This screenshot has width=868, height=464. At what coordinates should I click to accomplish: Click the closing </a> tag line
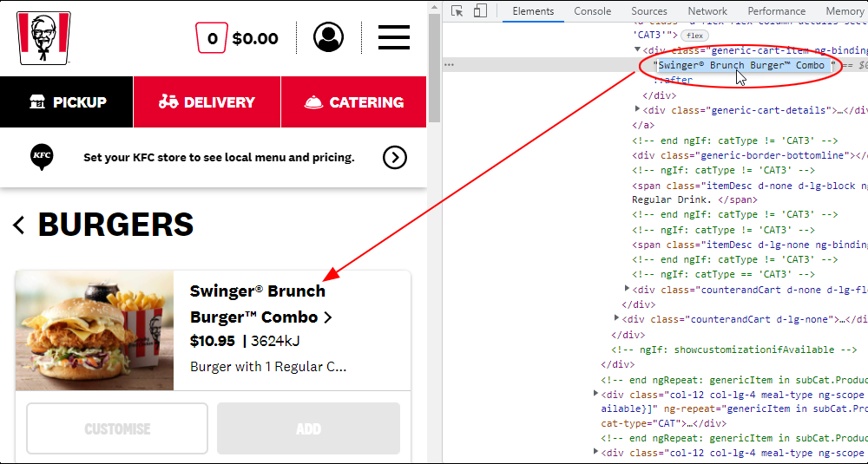coord(643,125)
